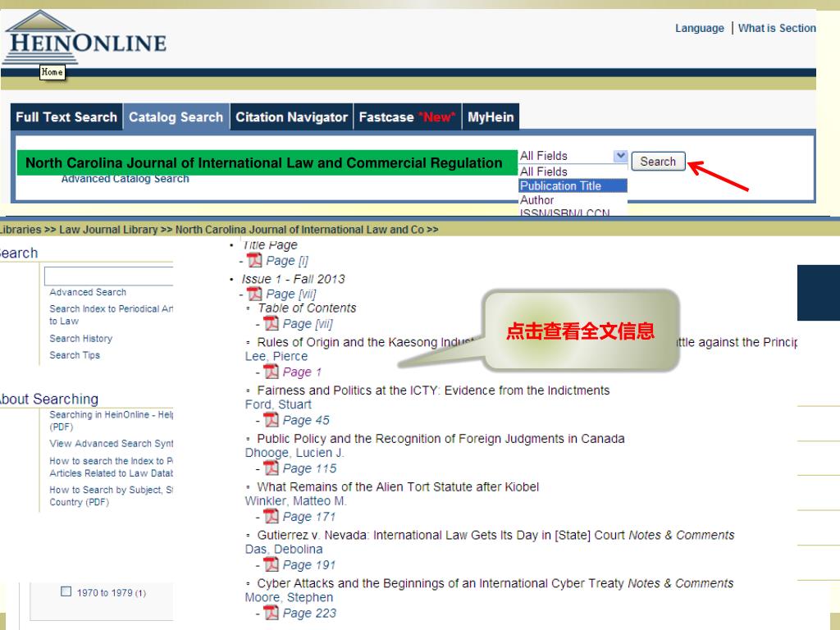Open Citation Navigator tab

(291, 116)
